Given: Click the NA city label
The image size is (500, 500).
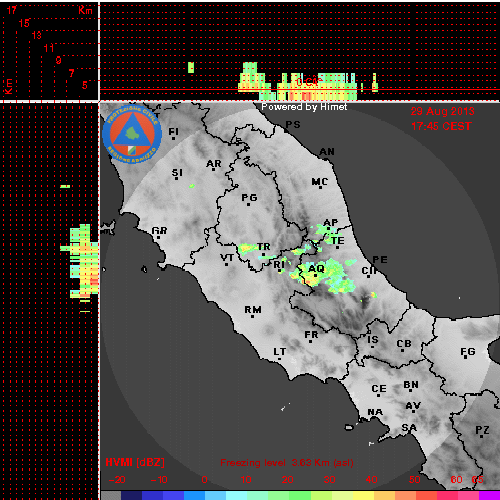Looking at the screenshot, I should coord(375,412).
